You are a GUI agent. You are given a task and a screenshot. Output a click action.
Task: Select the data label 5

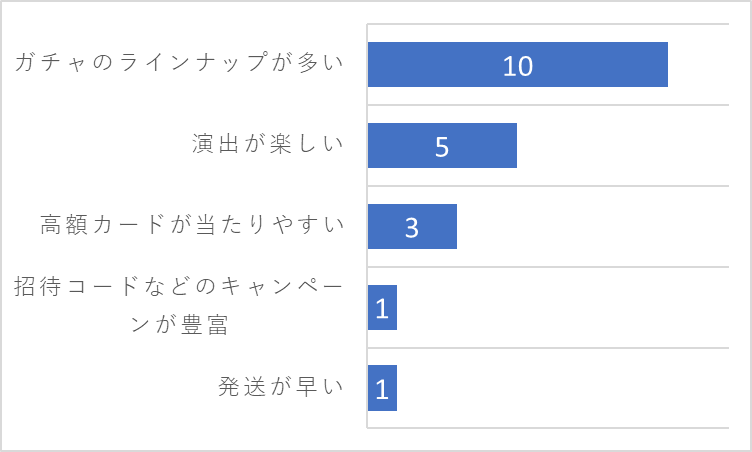tap(442, 147)
